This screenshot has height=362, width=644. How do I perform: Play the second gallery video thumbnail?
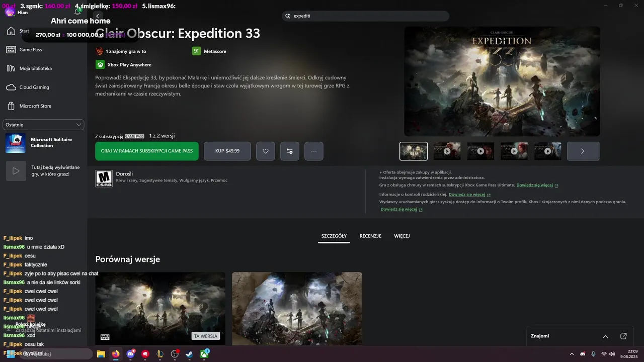click(x=447, y=151)
